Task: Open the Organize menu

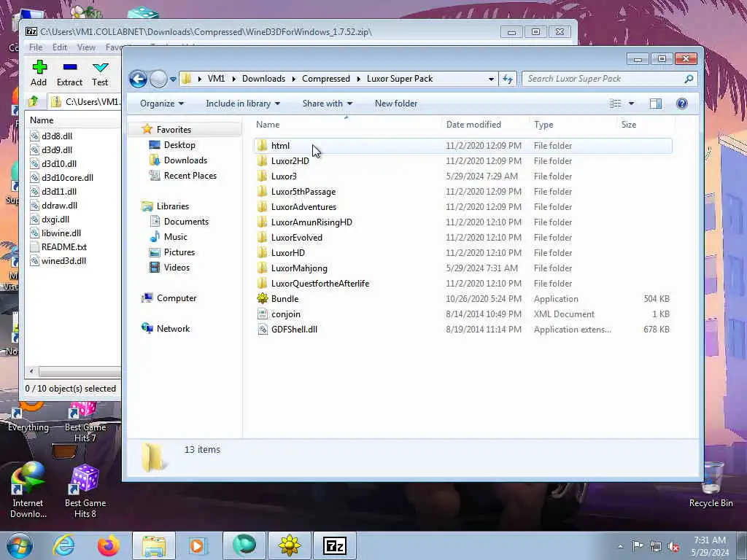Action: (x=161, y=104)
